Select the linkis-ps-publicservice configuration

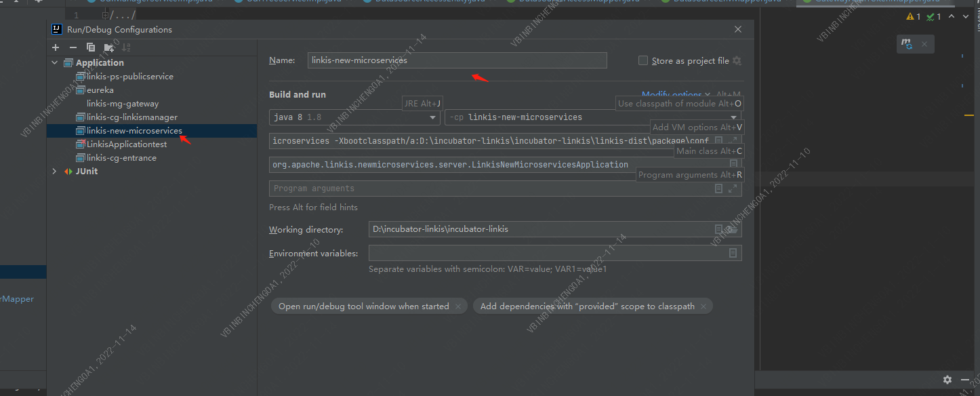click(x=129, y=77)
